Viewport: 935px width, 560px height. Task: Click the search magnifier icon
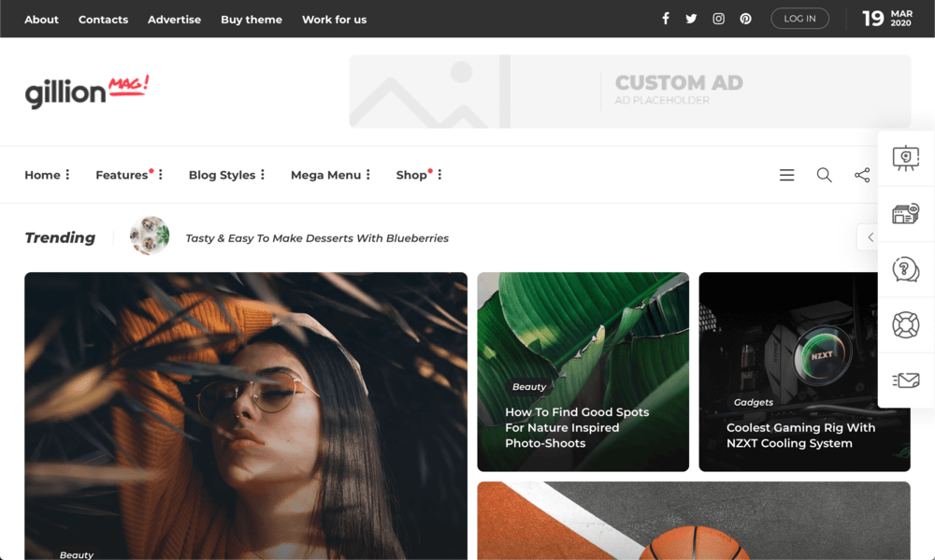tap(824, 175)
